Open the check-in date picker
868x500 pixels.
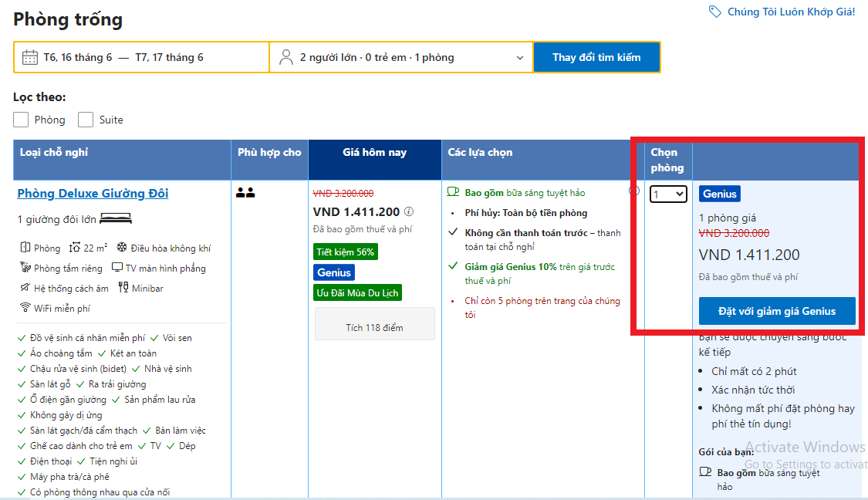(78, 57)
